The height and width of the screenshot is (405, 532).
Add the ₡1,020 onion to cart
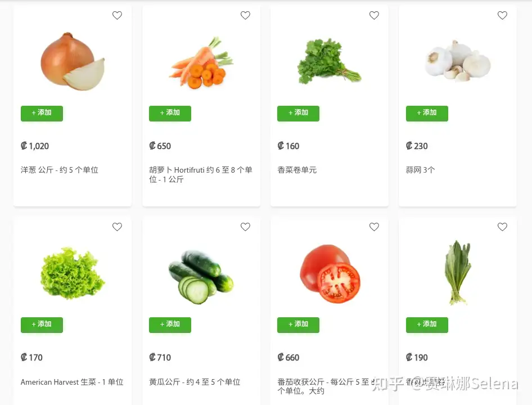click(42, 113)
